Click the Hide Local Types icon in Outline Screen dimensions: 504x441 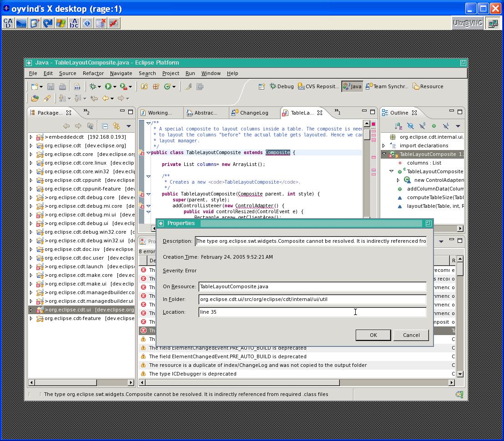point(445,126)
